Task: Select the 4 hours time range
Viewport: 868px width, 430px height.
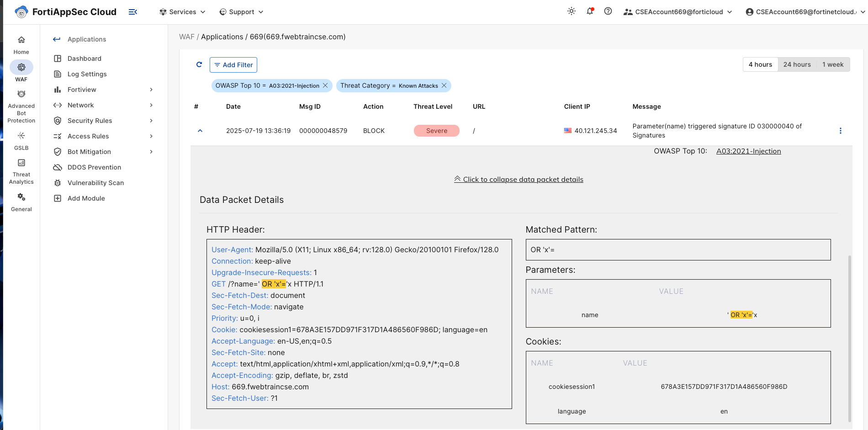Action: [x=760, y=64]
